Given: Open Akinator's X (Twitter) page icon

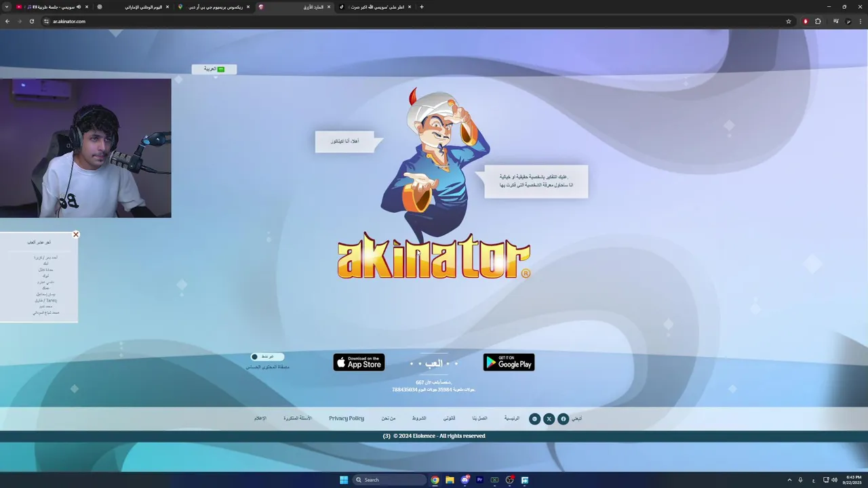Looking at the screenshot, I should point(549,419).
